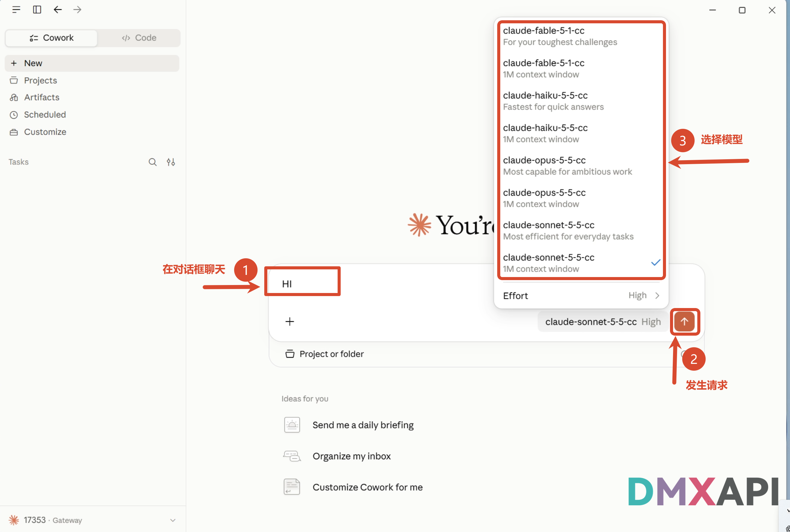Select claude-fable-5-1-cc for toughest challenges
Image resolution: width=790 pixels, height=532 pixels.
click(581, 36)
